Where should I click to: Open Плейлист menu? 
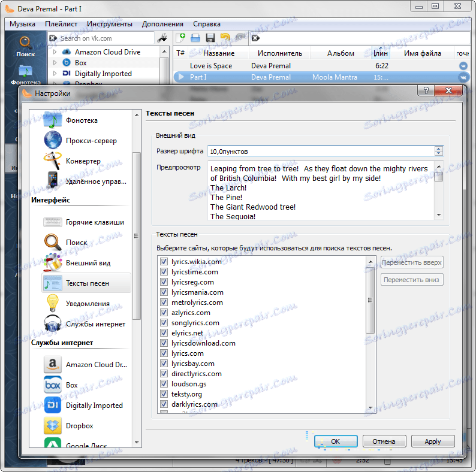coord(61,24)
